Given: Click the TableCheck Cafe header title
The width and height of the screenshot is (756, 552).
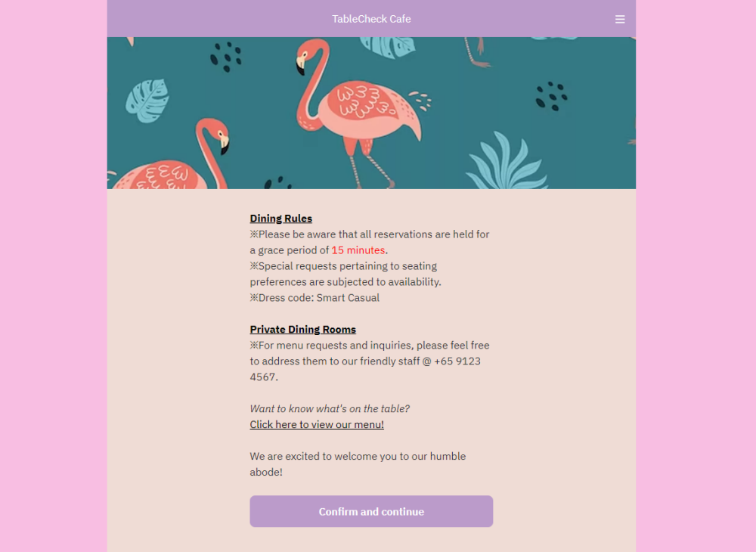Looking at the screenshot, I should click(371, 19).
